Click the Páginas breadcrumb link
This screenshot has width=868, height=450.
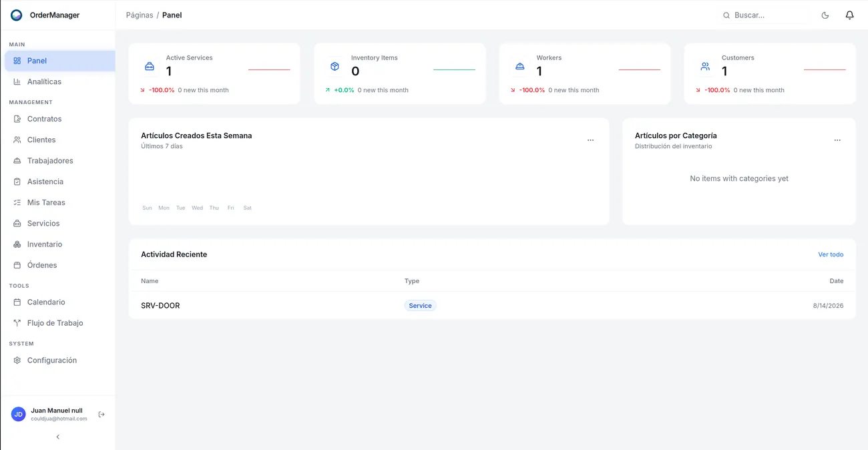[140, 15]
